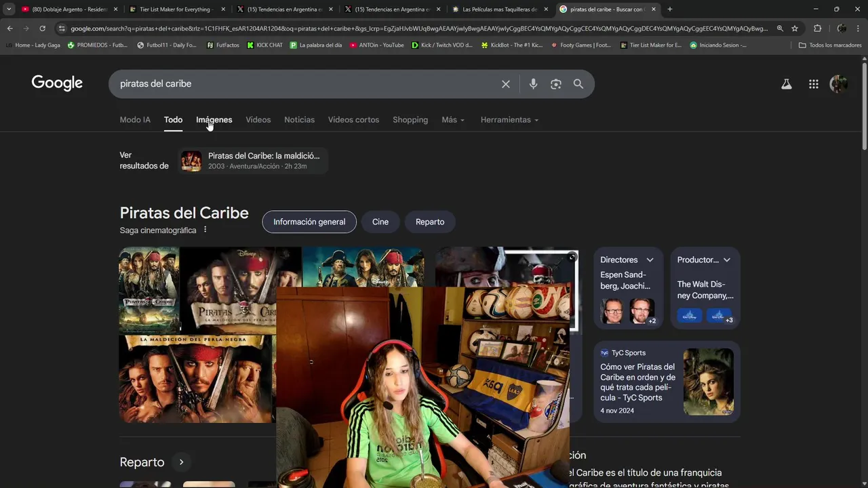Screen dimensions: 868x488
Task: View site information icon in address bar
Action: point(62,28)
